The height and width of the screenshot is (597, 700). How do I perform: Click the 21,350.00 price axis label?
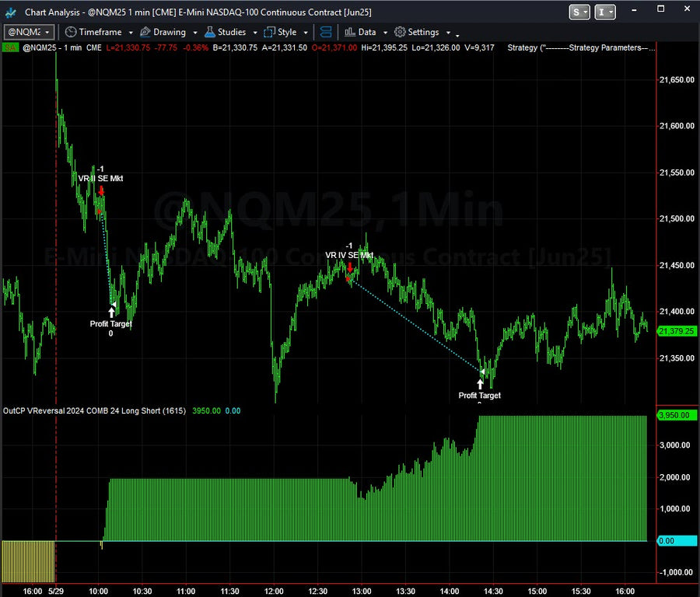tap(677, 358)
